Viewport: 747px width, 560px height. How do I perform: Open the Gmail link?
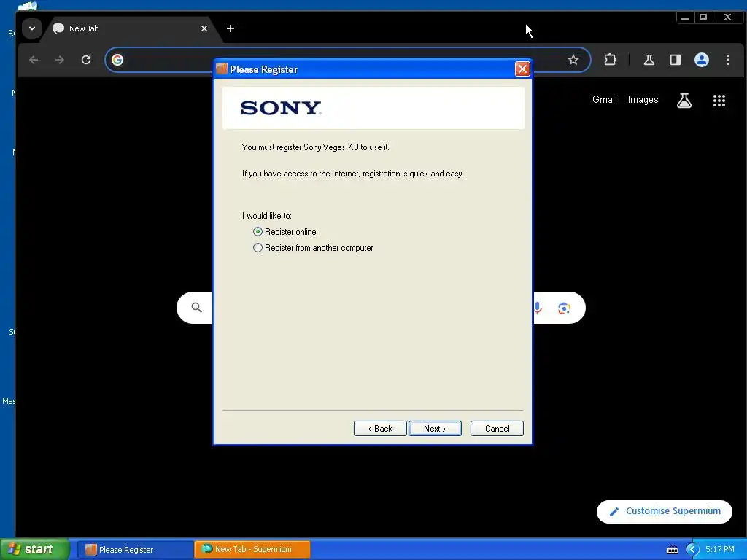(605, 99)
